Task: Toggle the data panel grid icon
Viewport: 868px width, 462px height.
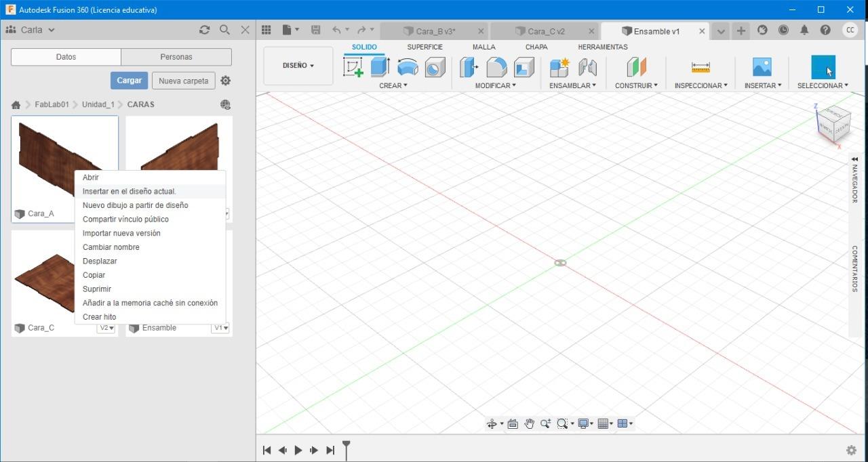Action: 267,30
